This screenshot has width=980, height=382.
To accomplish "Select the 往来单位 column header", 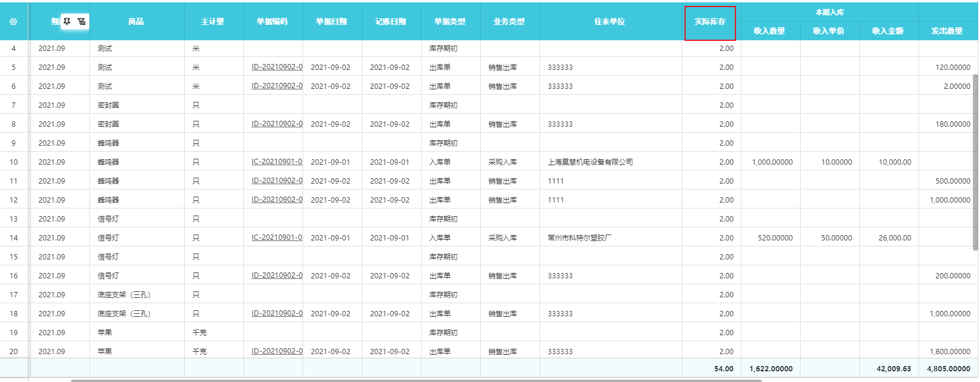I will [x=610, y=21].
